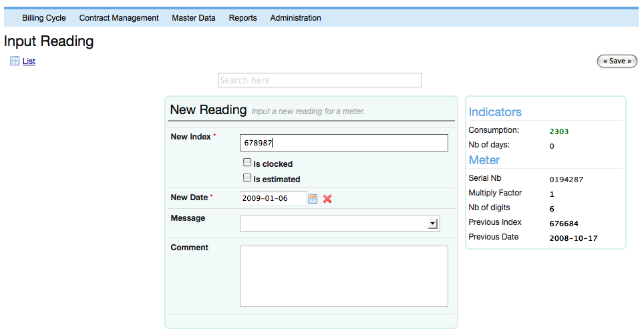Click the Indicators heading
Screen dimensions: 644x333
click(495, 112)
